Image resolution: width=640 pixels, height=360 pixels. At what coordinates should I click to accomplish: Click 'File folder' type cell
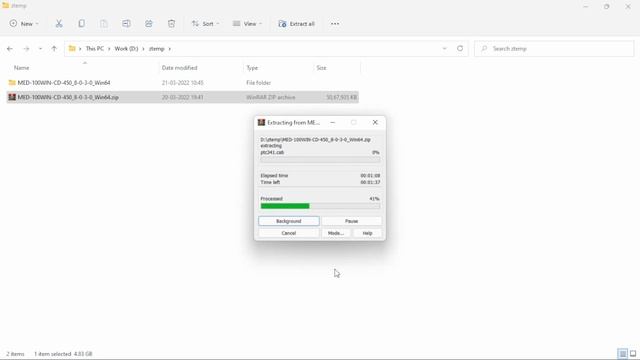pos(258,82)
